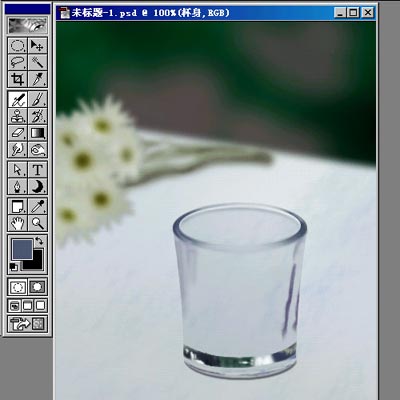
Task: Reset to default black and white colors
Action: click(x=14, y=266)
